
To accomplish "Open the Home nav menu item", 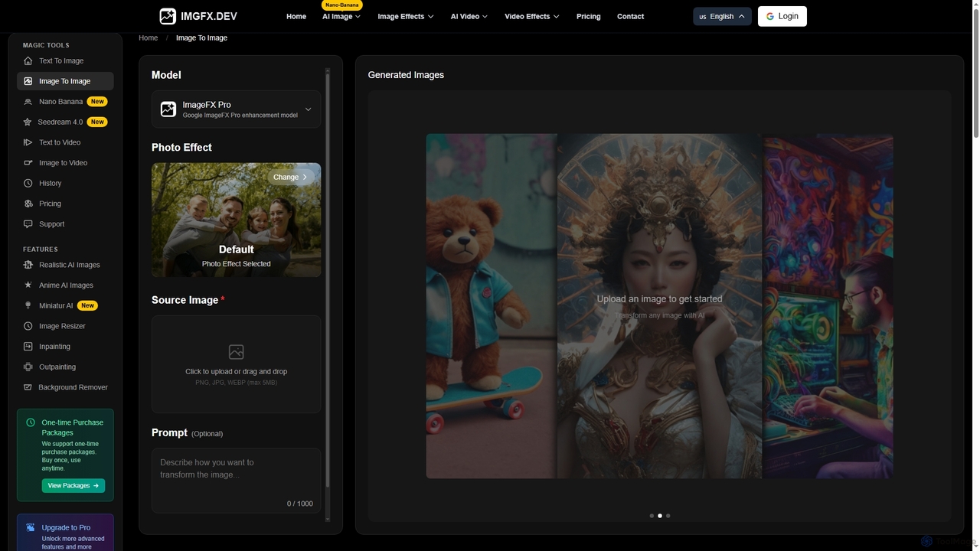I will tap(296, 16).
